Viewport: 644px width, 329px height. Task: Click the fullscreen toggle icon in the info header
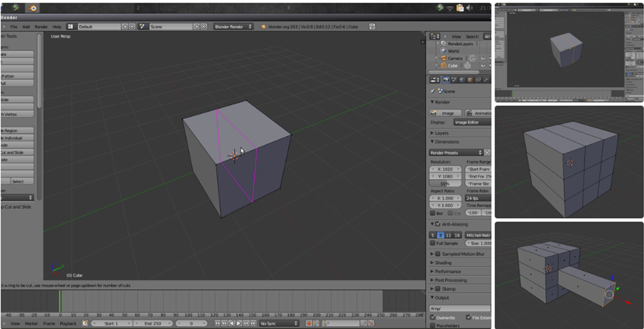click(372, 26)
